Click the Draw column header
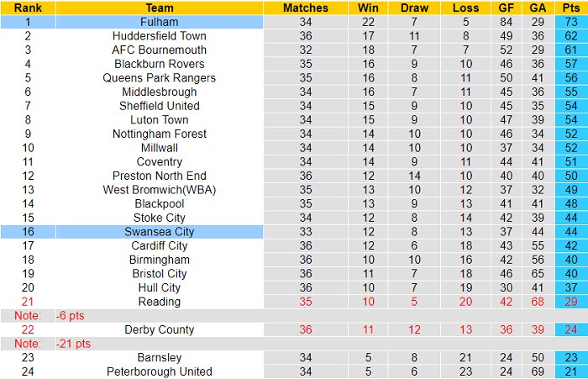This screenshot has height=379, width=588. click(x=414, y=8)
